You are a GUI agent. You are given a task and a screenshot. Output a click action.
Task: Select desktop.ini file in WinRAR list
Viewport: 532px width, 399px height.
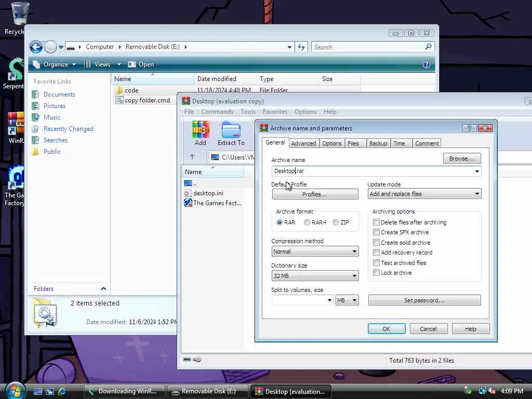204,193
